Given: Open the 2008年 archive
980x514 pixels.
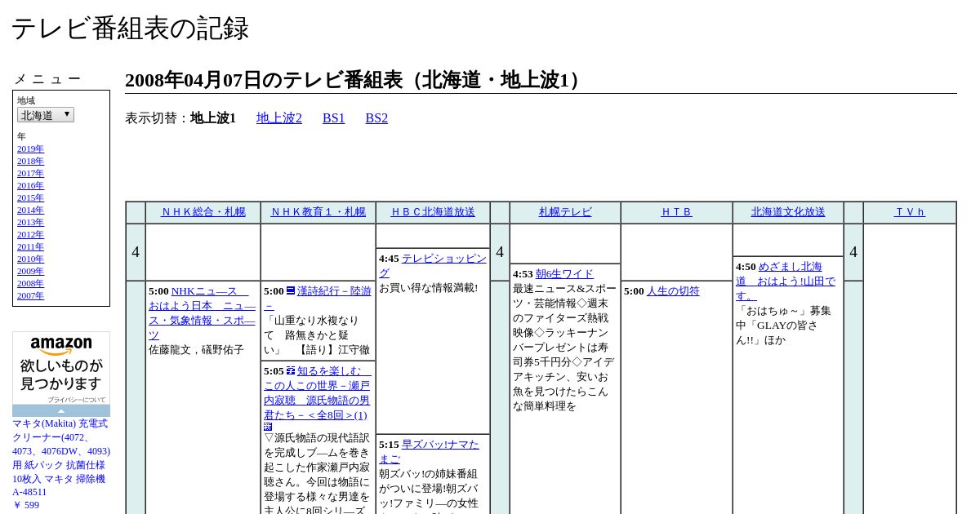Looking at the screenshot, I should [30, 284].
